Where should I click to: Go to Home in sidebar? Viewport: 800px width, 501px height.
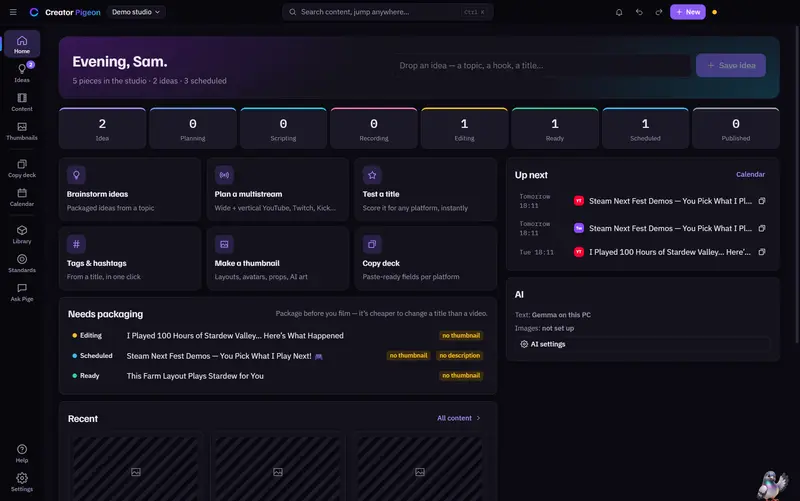tap(22, 44)
